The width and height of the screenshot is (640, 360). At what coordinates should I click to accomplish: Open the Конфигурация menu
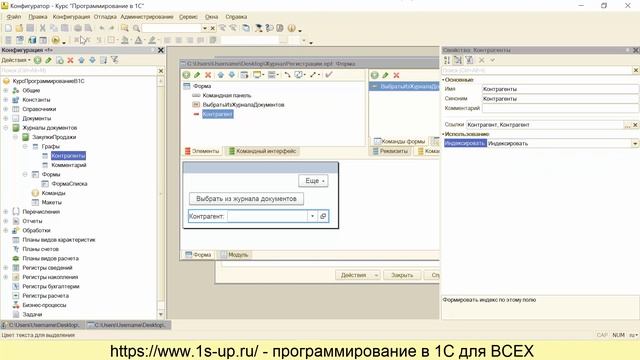[x=71, y=17]
